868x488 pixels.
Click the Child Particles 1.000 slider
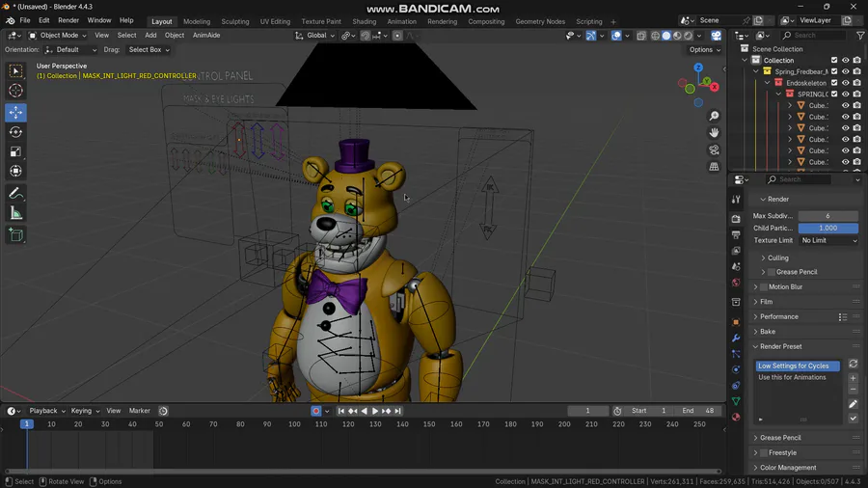pyautogui.click(x=828, y=228)
